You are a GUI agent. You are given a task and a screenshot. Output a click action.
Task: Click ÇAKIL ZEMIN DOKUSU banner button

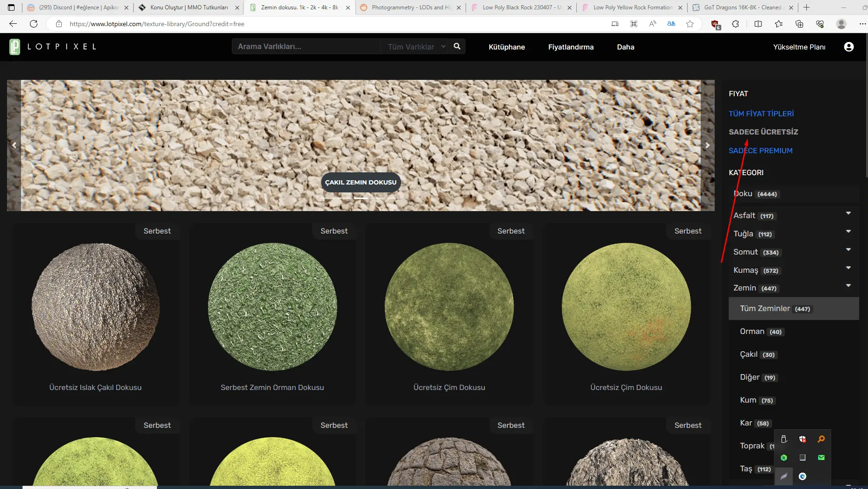[x=360, y=182]
